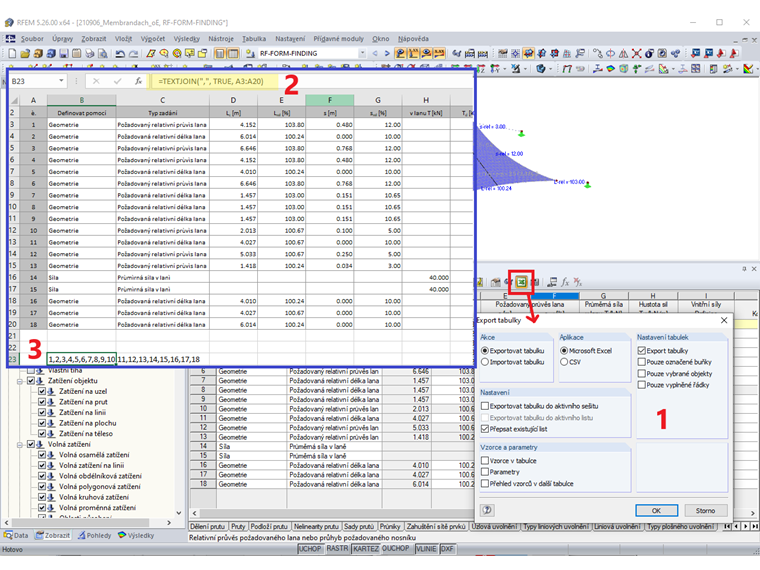
Task: Click the New model icon in toolbar
Action: 12,53
